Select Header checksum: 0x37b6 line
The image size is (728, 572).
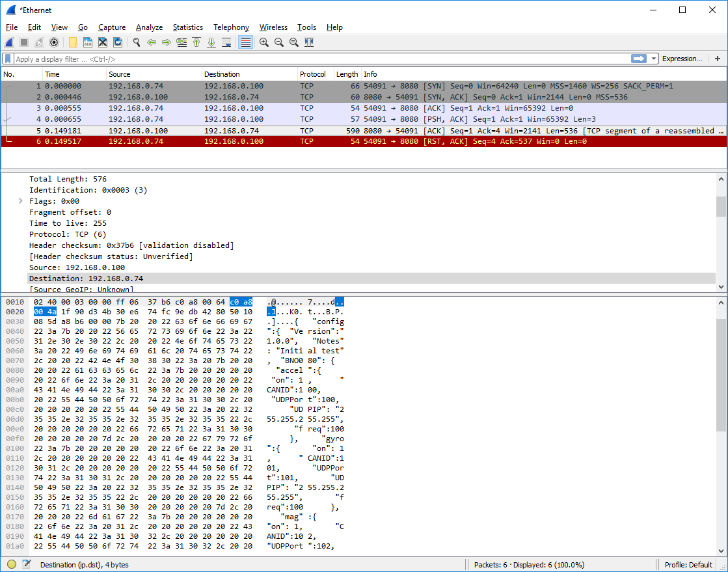pyautogui.click(x=131, y=245)
